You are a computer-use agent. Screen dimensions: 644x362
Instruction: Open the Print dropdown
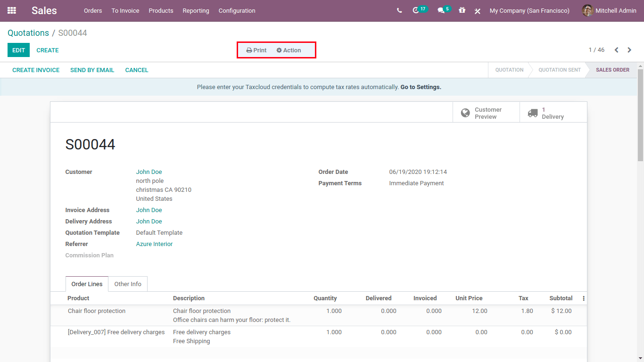point(256,50)
